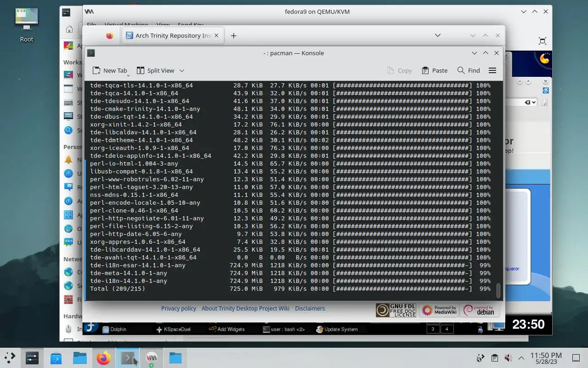The image size is (588, 368).
Task: Open the KDE application launcher
Action: tap(10, 357)
